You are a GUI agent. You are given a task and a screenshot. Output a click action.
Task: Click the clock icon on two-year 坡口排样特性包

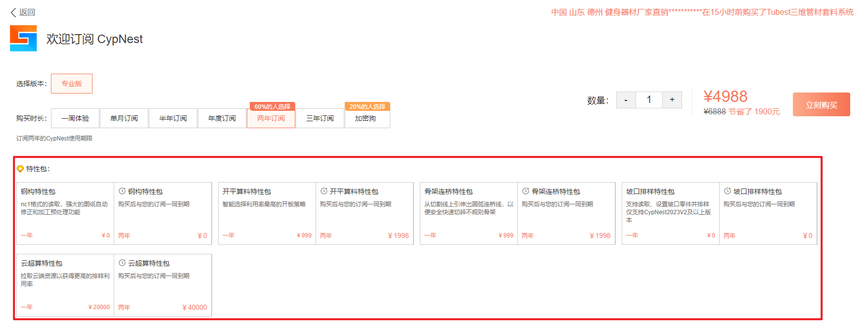(x=728, y=191)
